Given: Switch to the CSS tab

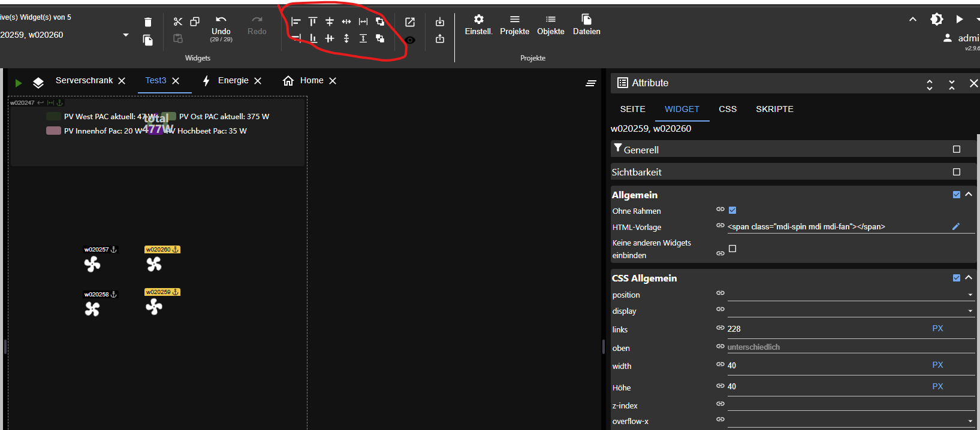Looking at the screenshot, I should click(728, 109).
